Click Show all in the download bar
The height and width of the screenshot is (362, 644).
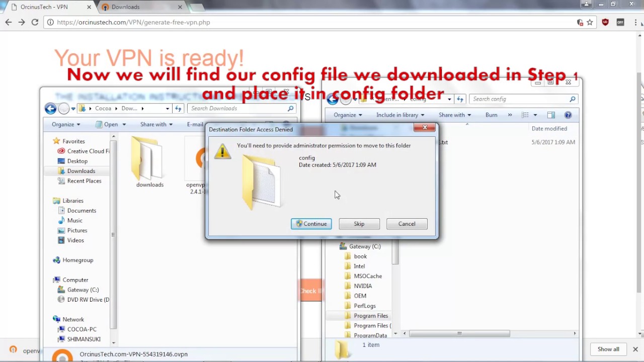(608, 349)
